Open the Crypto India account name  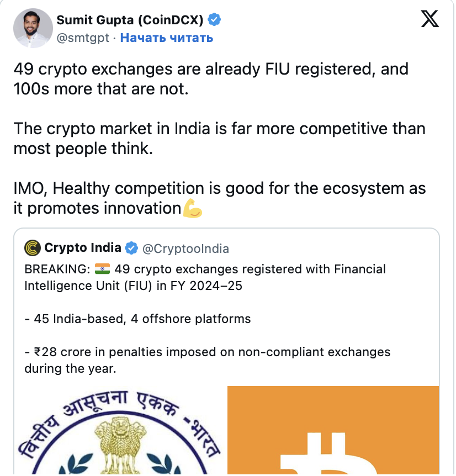pos(82,248)
